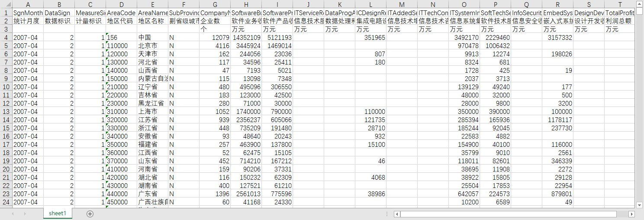Select row 13 header
Image resolution: width=644 pixels, height=220 pixels.
pos(6,111)
